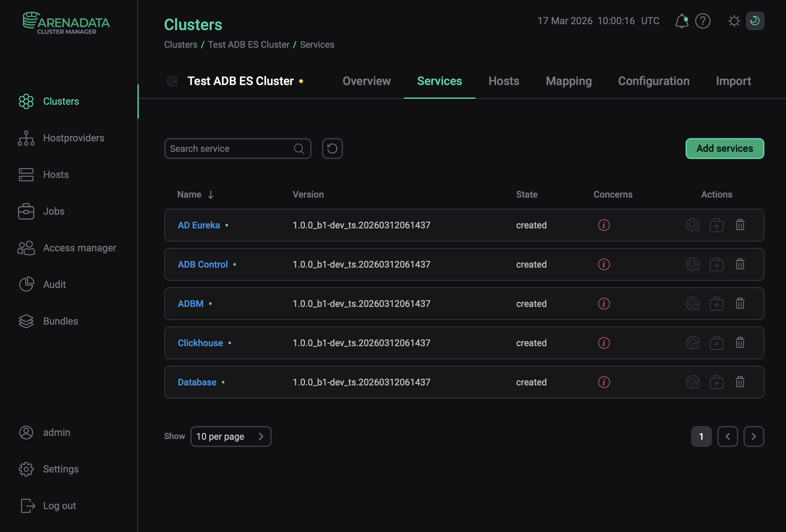Toggle maintenance mode for AD Eureka service

(x=717, y=225)
